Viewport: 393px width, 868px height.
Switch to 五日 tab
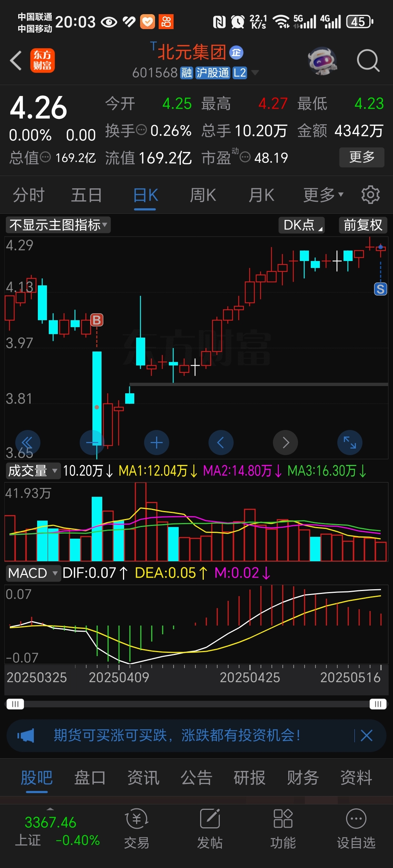87,195
